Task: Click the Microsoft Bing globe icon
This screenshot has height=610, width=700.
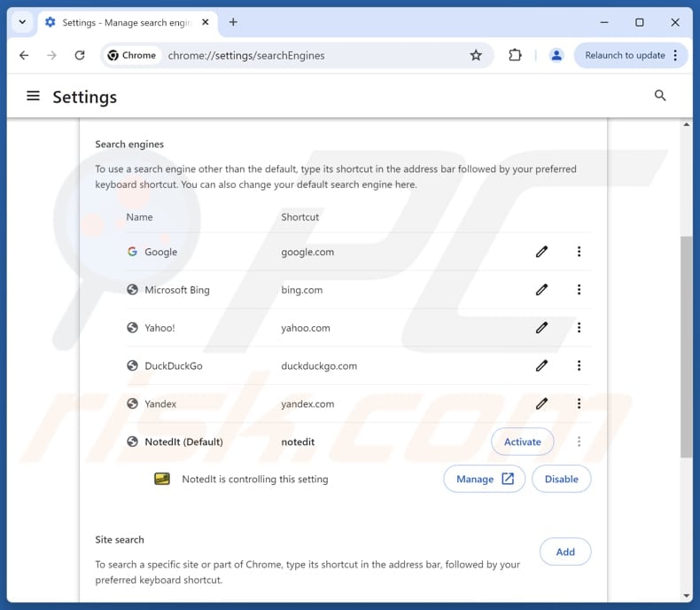Action: pyautogui.click(x=132, y=290)
